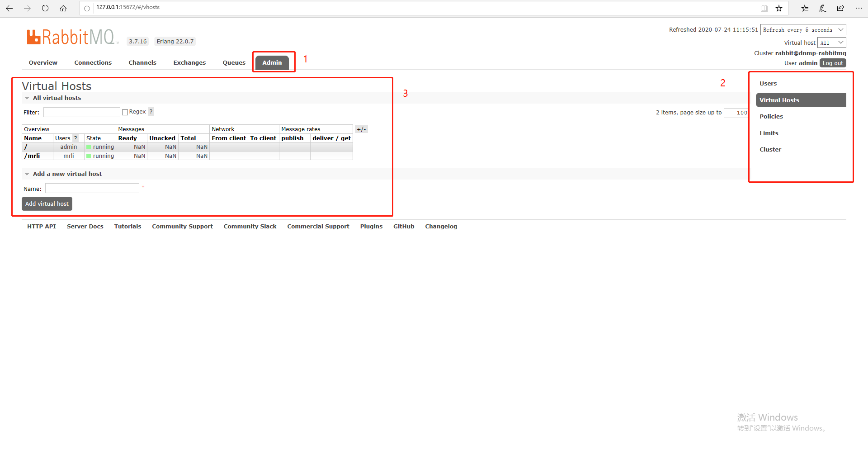The height and width of the screenshot is (455, 868).
Task: Open the Tutorials footer link
Action: click(x=127, y=227)
